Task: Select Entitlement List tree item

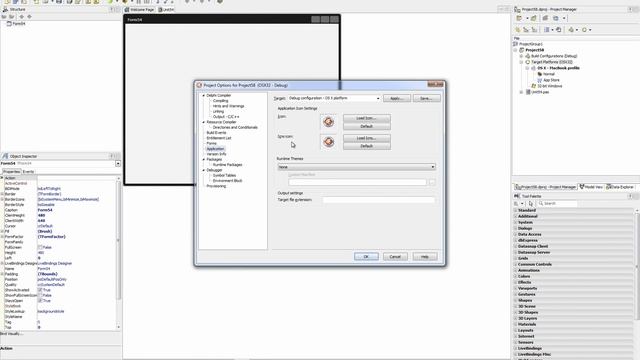Action: click(219, 138)
